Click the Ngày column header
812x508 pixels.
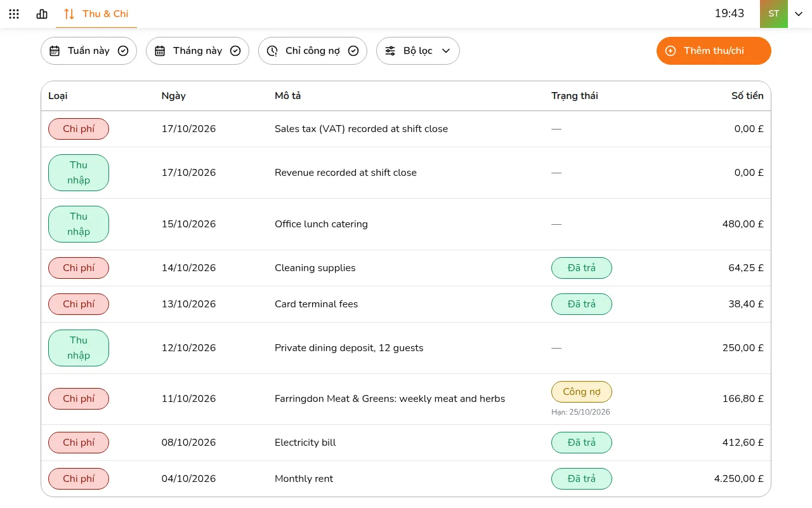(x=174, y=96)
